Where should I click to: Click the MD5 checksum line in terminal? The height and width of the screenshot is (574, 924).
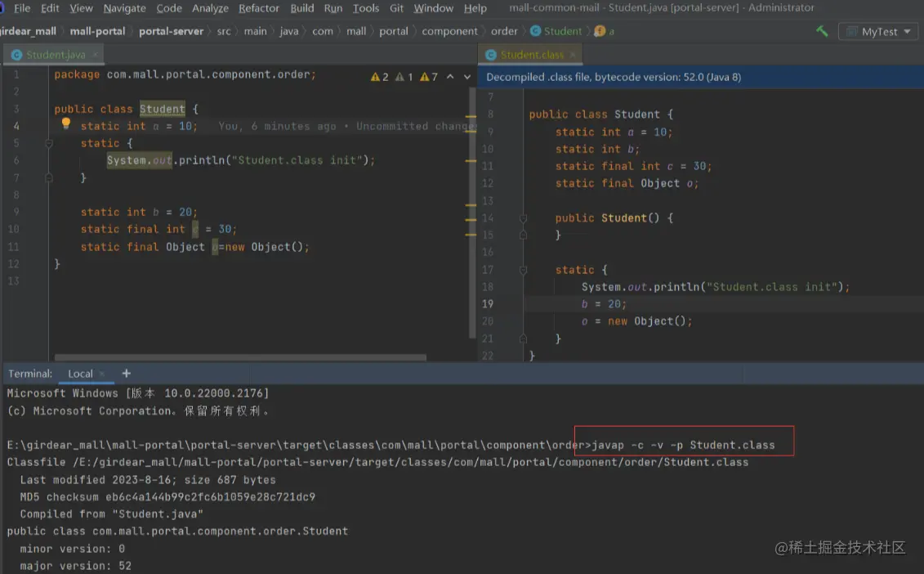[167, 497]
